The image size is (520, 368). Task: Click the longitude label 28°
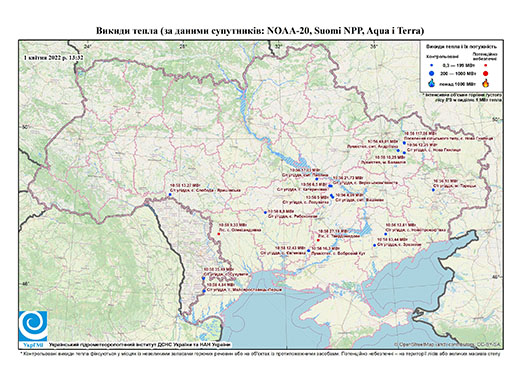(x=182, y=46)
